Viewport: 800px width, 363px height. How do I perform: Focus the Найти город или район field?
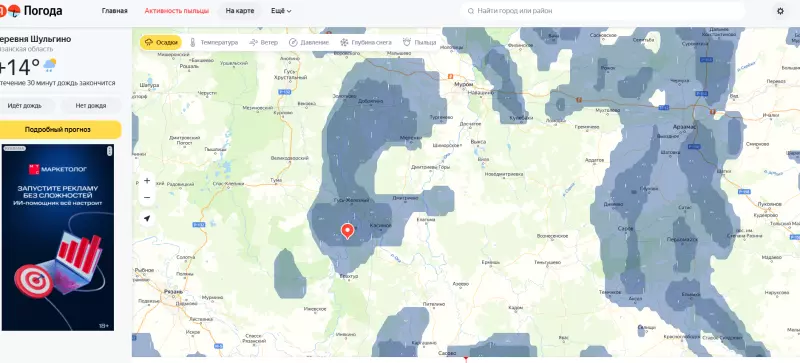(x=602, y=11)
